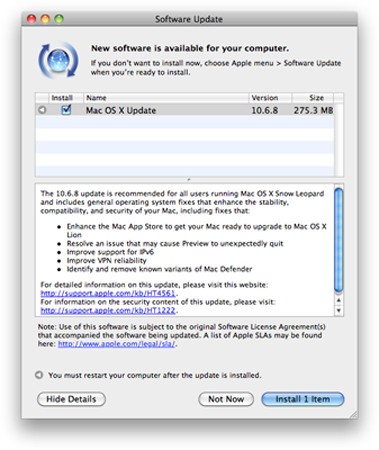Click the window resize grip corner

coord(353,414)
